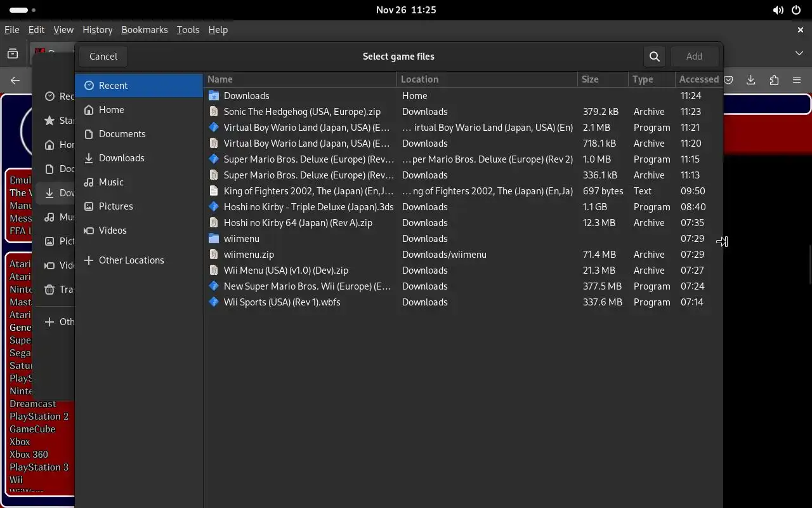
Task: Select Super Mario Bros. Deluxe 1.0 MB program
Action: 463,159
